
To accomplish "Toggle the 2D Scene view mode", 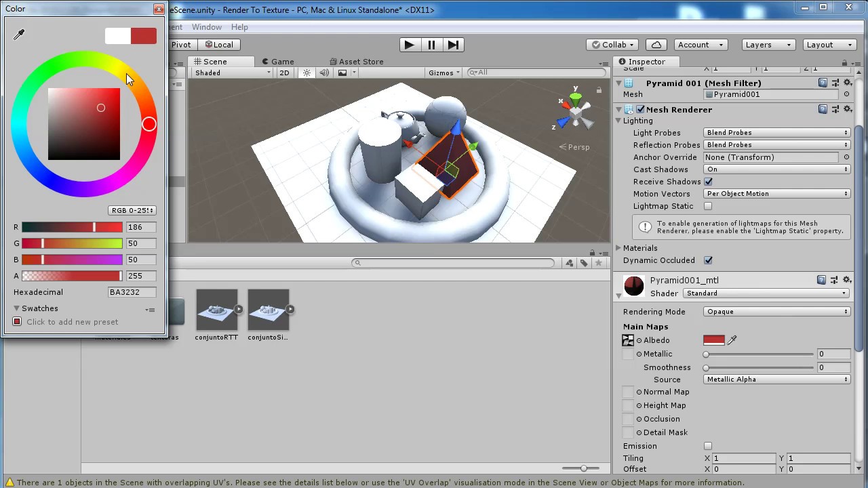I will click(284, 73).
